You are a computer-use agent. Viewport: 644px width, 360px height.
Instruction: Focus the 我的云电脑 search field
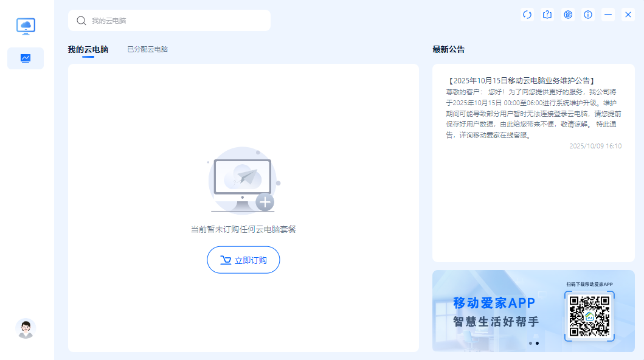(x=176, y=21)
